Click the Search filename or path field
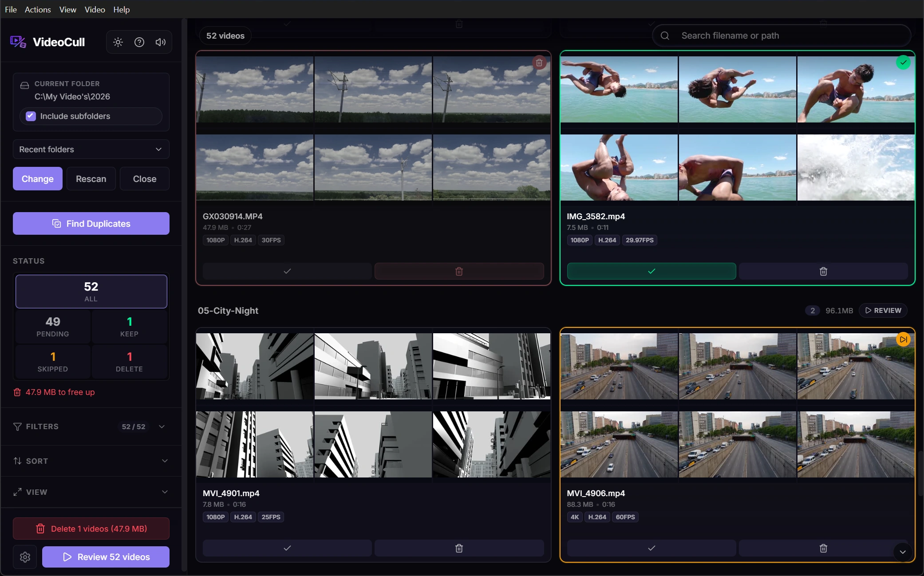Viewport: 924px width, 576px height. (782, 36)
